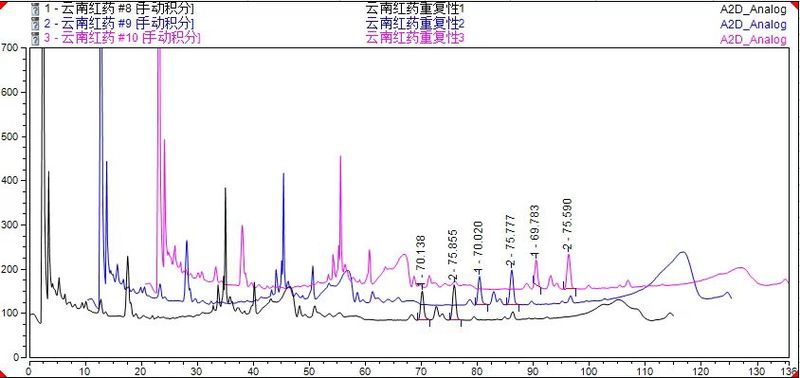Select legend label 3 - 云南红药 #10 [手动积分]
This screenshot has height=378, width=800.
pos(122,38)
